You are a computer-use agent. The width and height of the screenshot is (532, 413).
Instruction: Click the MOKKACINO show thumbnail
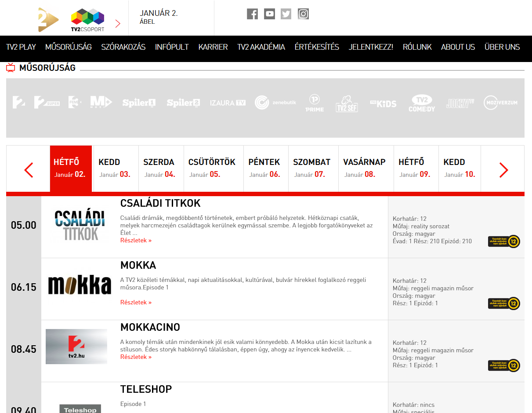(76, 347)
